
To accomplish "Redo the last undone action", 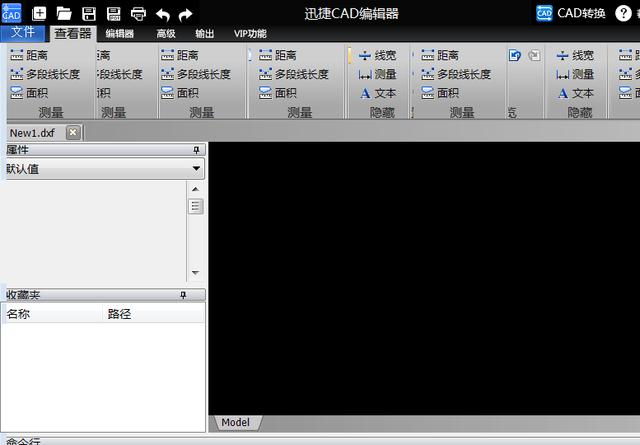I will pos(186,15).
